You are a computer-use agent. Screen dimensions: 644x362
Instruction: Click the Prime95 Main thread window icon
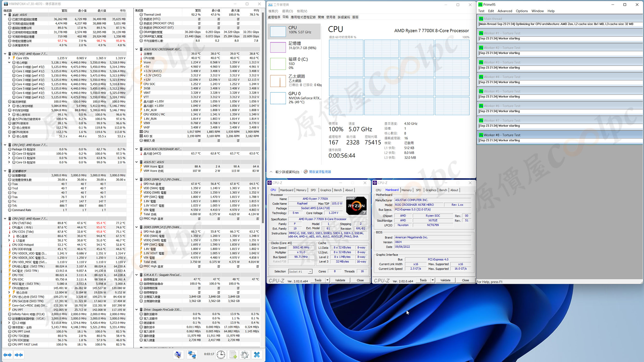(x=481, y=19)
